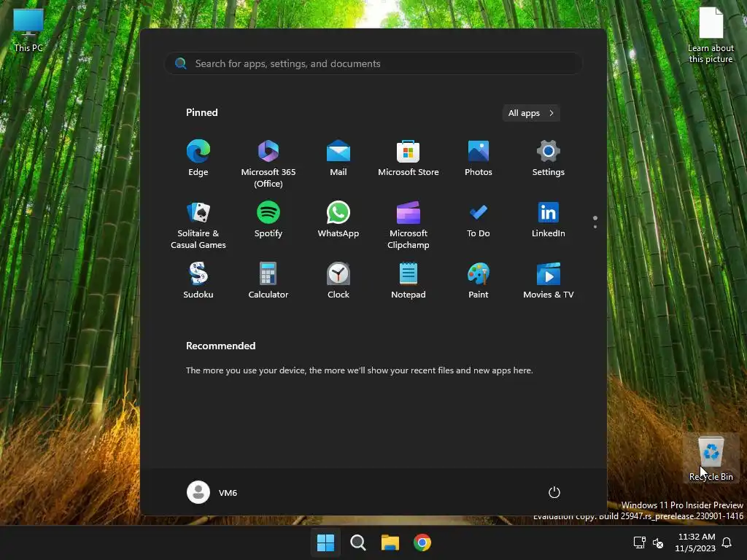Open taskbar Search

(x=357, y=542)
